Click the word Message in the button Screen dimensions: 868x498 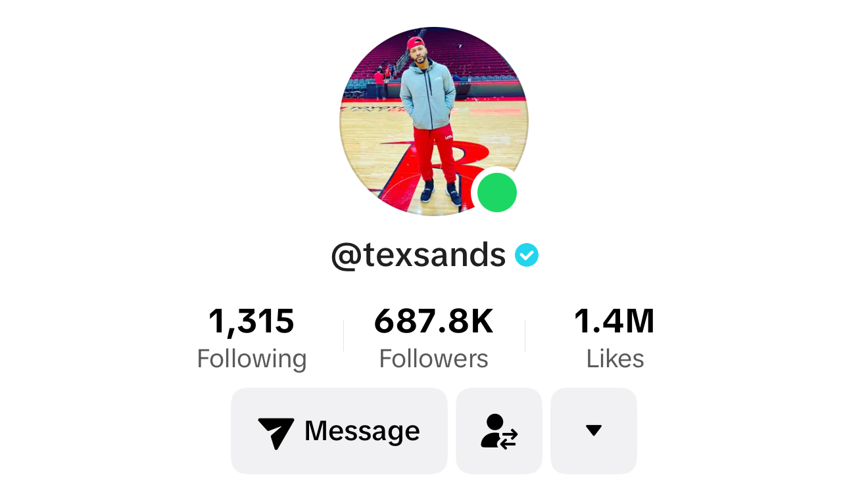click(x=362, y=431)
